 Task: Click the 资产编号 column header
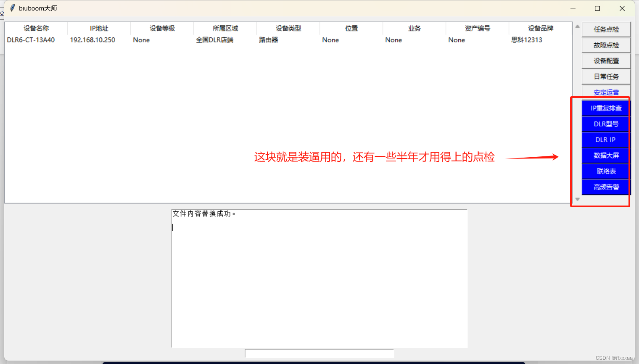tap(478, 28)
